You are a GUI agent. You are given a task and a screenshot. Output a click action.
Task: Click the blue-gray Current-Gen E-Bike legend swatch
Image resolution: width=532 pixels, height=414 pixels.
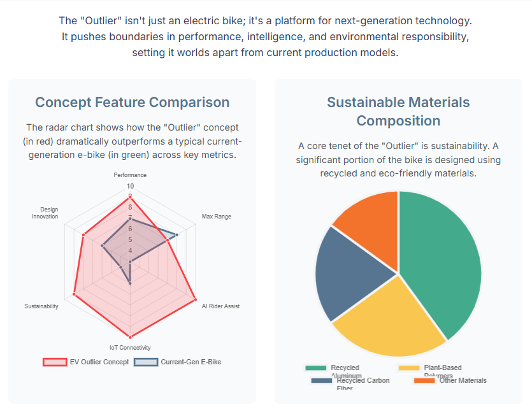[x=146, y=362]
